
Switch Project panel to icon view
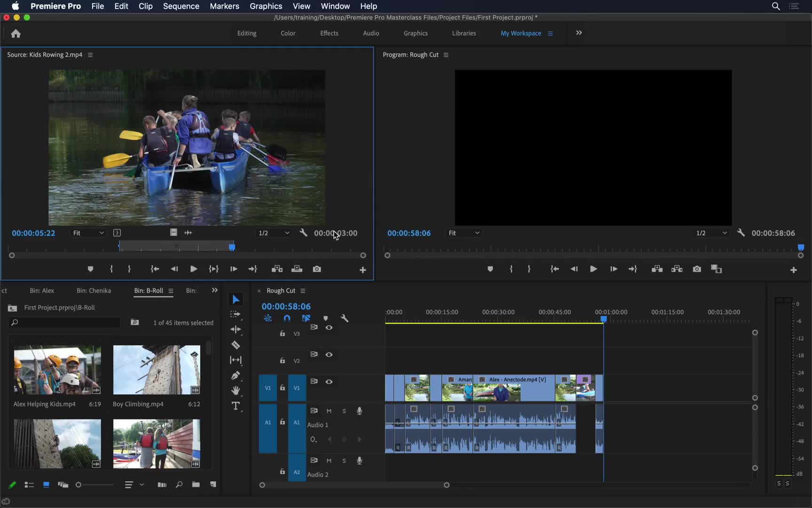tap(46, 484)
